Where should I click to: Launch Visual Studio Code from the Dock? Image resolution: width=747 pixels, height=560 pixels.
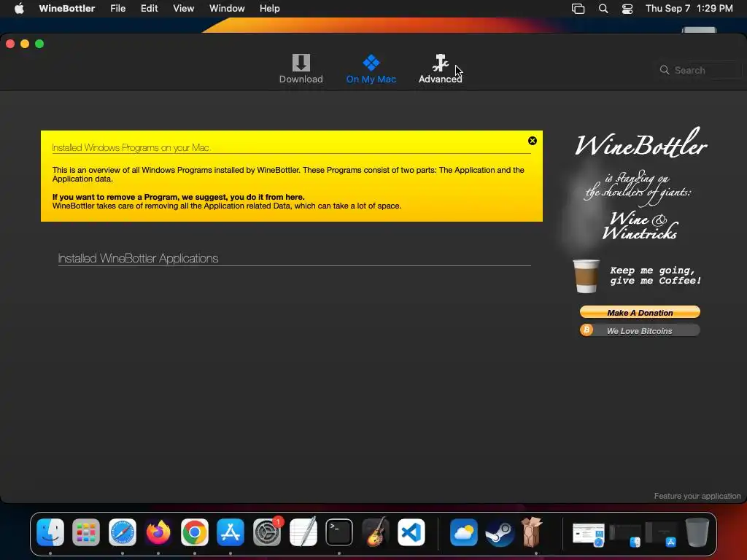tap(411, 532)
